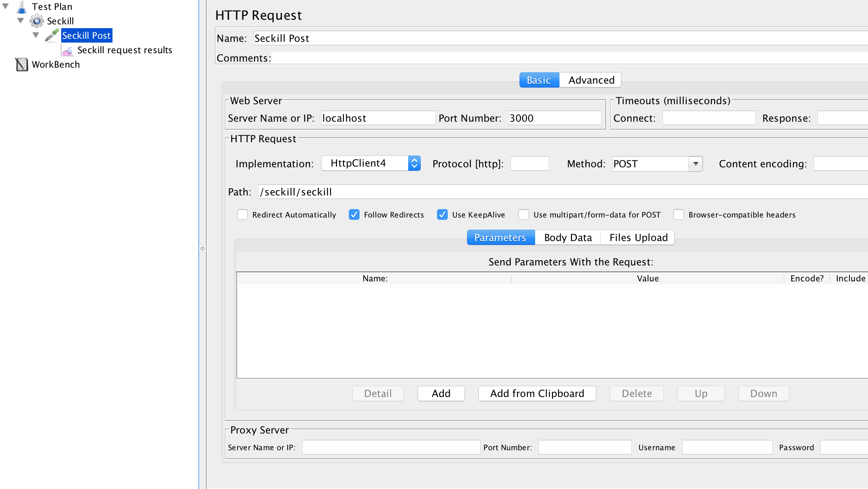
Task: Switch to the Body Data tab
Action: click(567, 237)
